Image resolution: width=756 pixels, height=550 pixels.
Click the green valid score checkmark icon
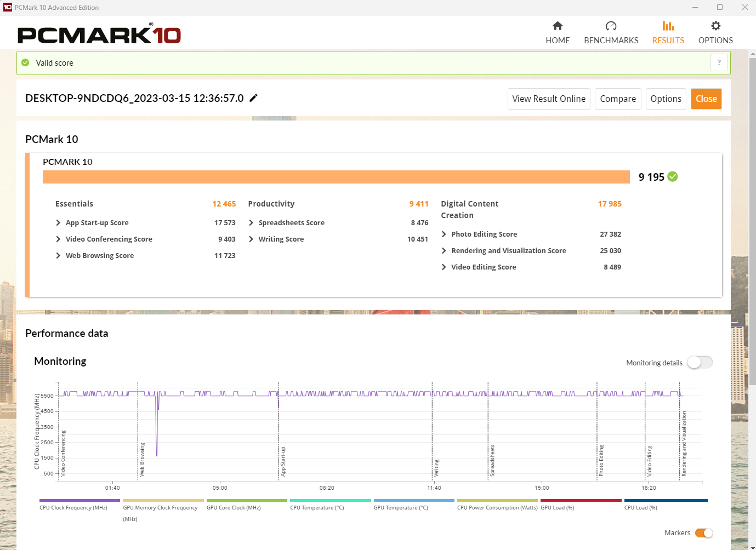25,63
